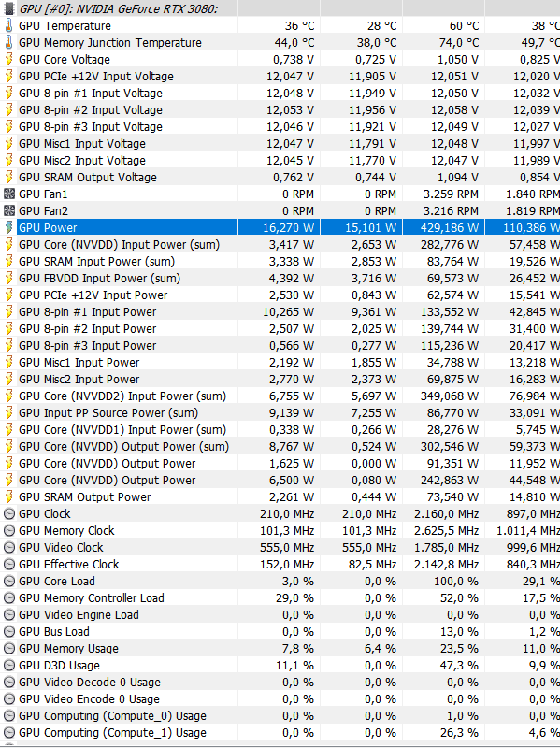
Task: Click the 16,270 W current GPU Power value
Action: (x=288, y=227)
